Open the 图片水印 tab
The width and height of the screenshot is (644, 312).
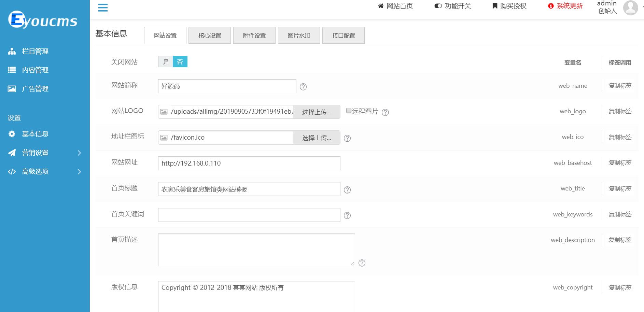(299, 36)
